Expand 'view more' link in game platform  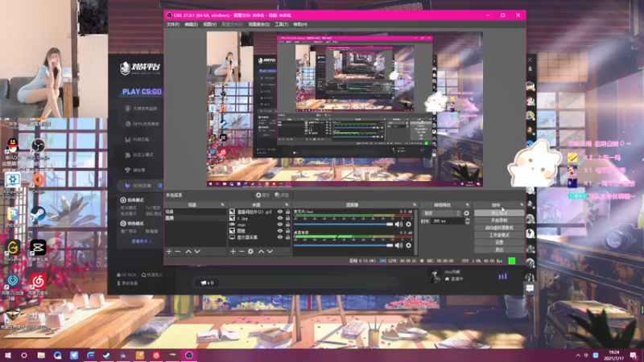pos(142,241)
